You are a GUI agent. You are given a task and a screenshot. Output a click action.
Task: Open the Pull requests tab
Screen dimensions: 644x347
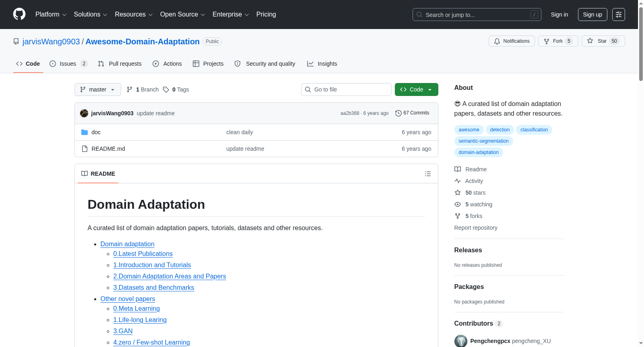pos(120,64)
